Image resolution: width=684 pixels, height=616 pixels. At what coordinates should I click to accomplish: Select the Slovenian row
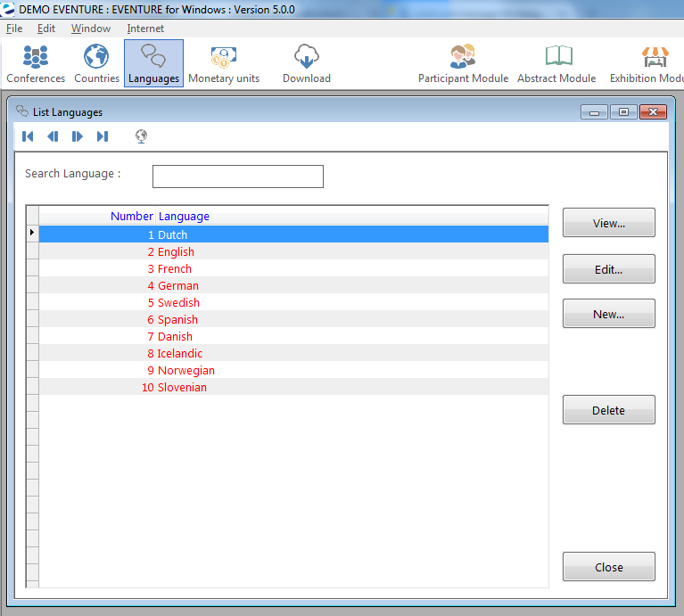[x=293, y=387]
